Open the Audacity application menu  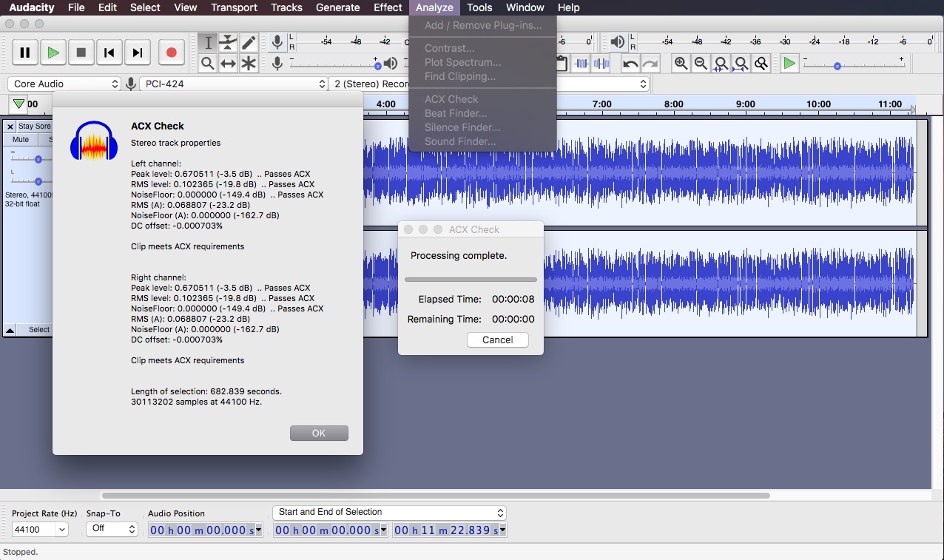tap(32, 7)
